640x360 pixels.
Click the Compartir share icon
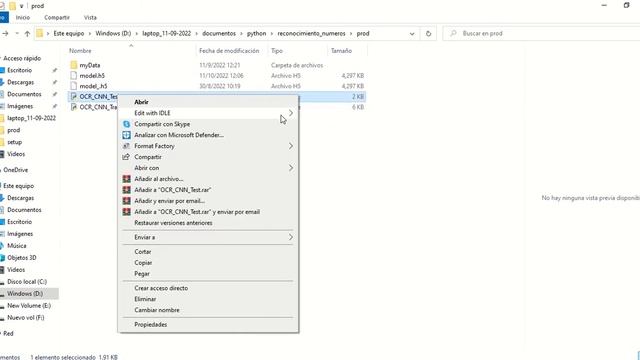click(x=127, y=157)
